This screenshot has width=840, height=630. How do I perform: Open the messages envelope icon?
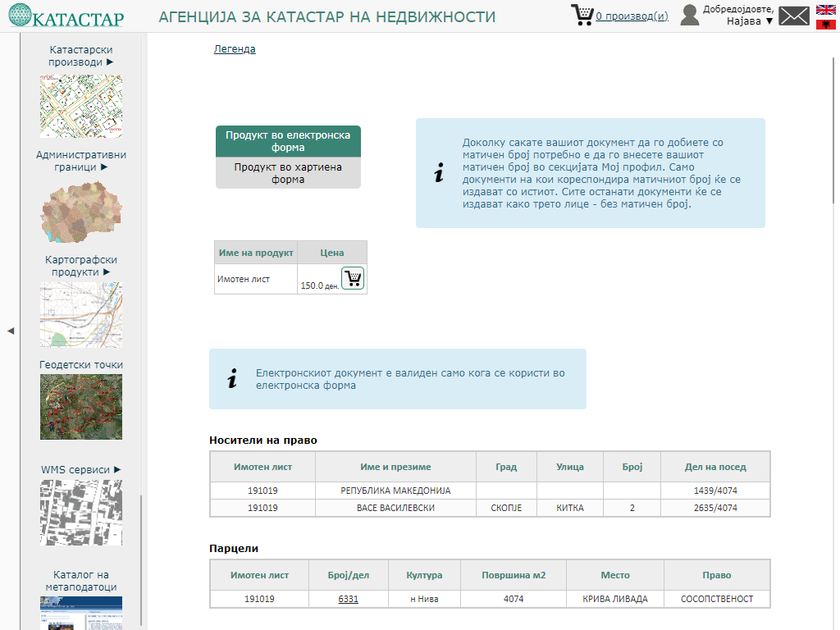(793, 16)
